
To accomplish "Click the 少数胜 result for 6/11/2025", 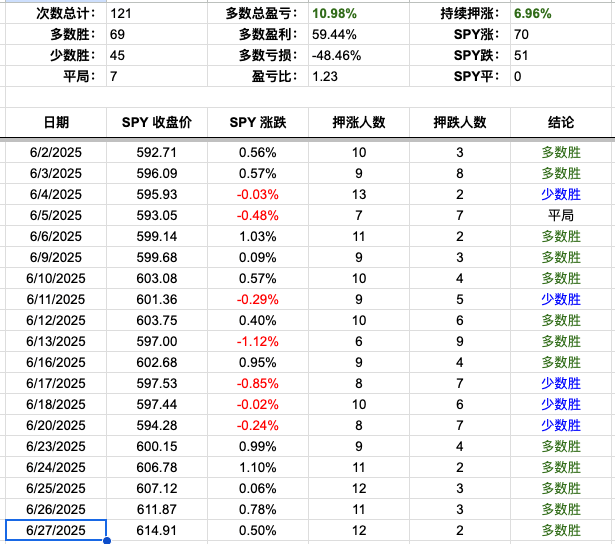I will [561, 300].
